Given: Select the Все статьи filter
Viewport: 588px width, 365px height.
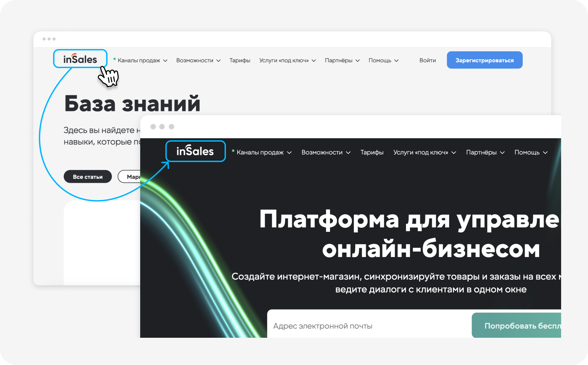Looking at the screenshot, I should coord(88,176).
